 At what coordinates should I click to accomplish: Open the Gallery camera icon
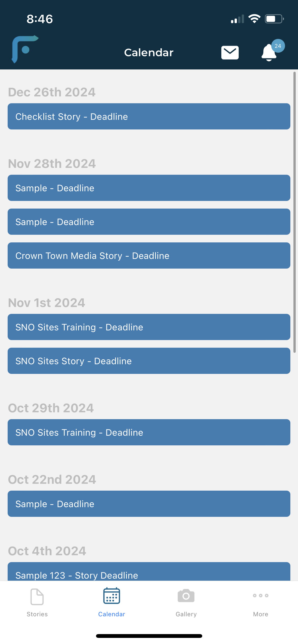[x=186, y=596]
